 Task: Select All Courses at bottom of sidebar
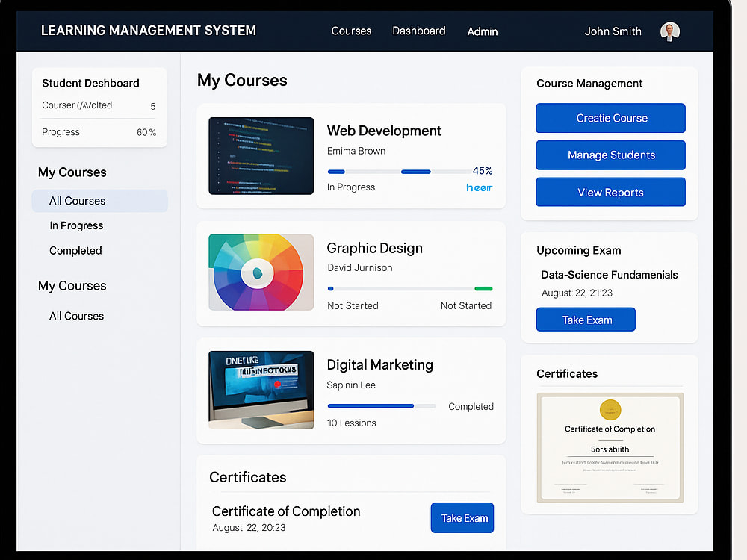click(76, 316)
